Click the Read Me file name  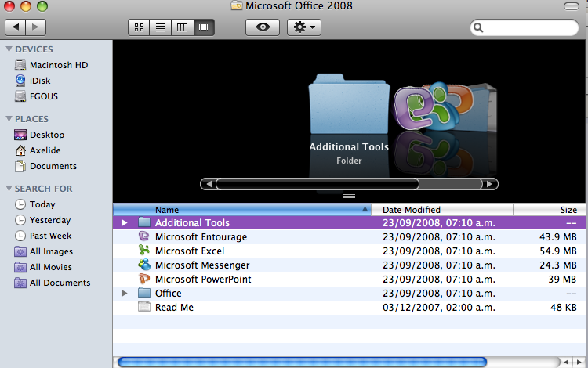(x=174, y=308)
